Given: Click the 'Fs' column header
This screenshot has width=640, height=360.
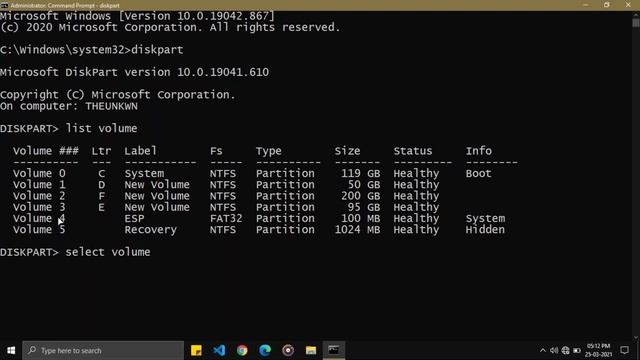Looking at the screenshot, I should [x=216, y=151].
